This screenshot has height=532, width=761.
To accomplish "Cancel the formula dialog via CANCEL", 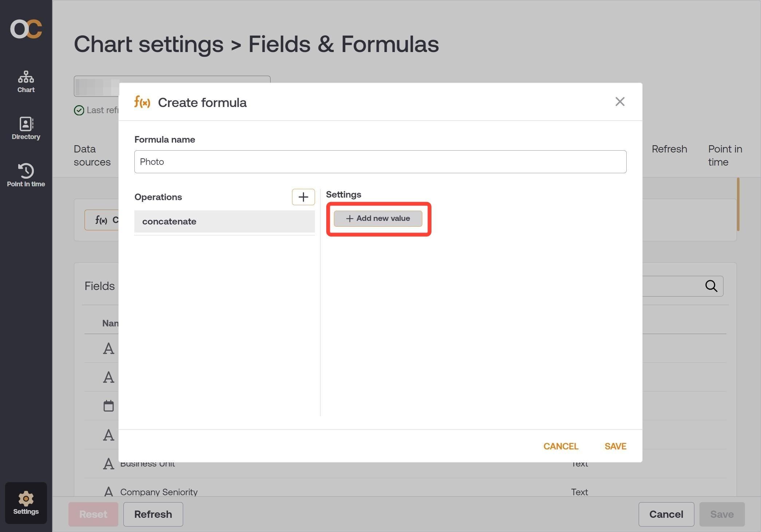I will [561, 446].
